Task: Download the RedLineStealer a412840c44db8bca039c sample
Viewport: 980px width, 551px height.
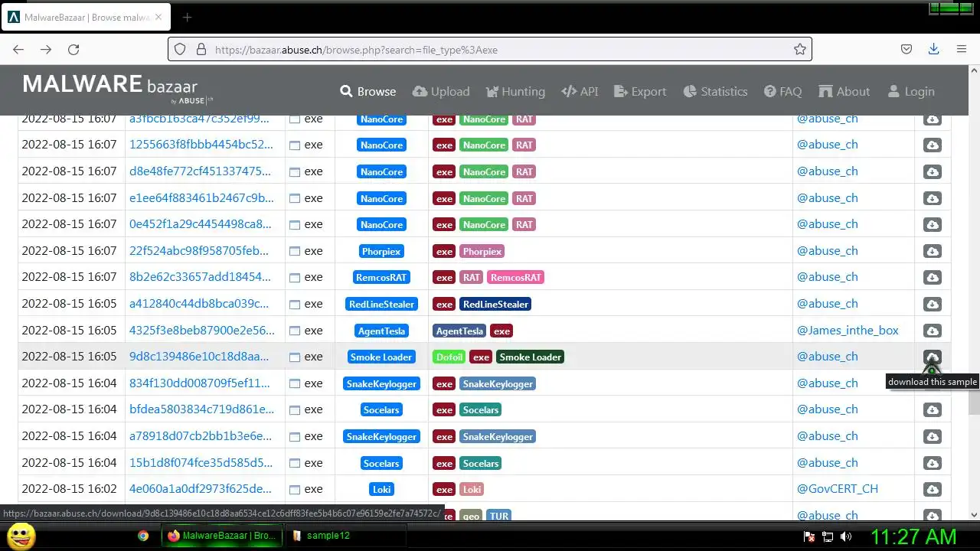Action: (x=932, y=305)
